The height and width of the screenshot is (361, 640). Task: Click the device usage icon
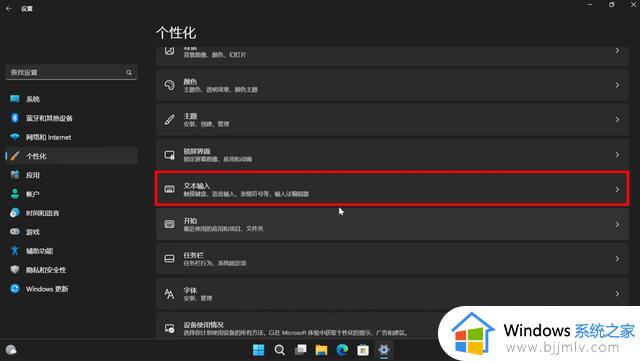click(x=169, y=328)
